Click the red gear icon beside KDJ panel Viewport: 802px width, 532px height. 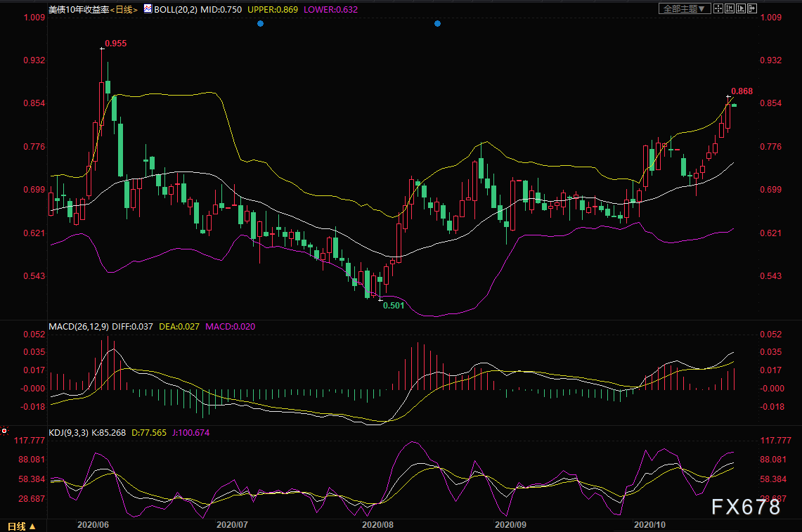4,431
